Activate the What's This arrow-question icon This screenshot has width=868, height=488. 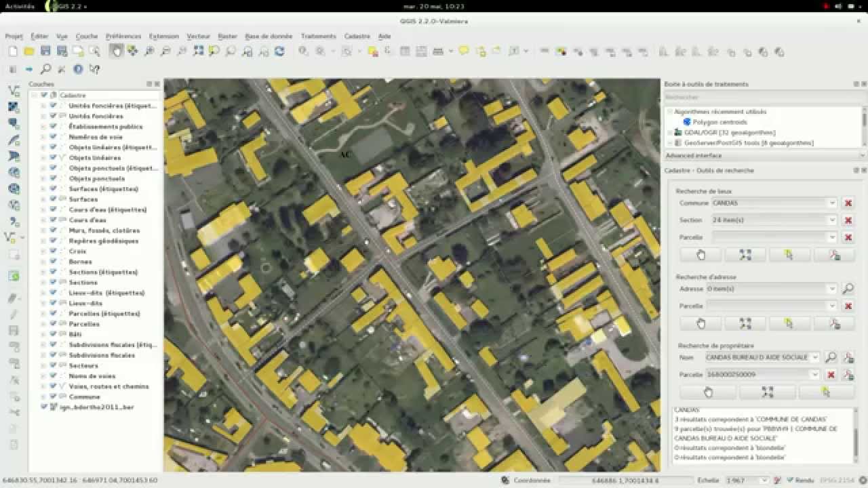point(95,69)
